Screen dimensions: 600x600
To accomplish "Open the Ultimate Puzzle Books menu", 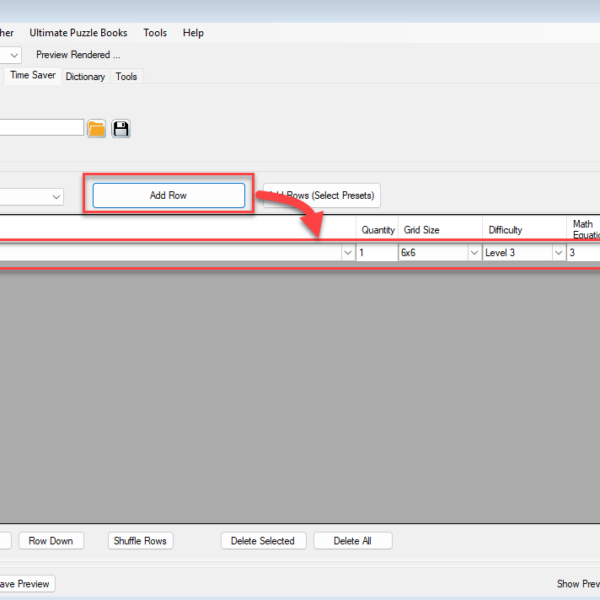I will point(78,33).
